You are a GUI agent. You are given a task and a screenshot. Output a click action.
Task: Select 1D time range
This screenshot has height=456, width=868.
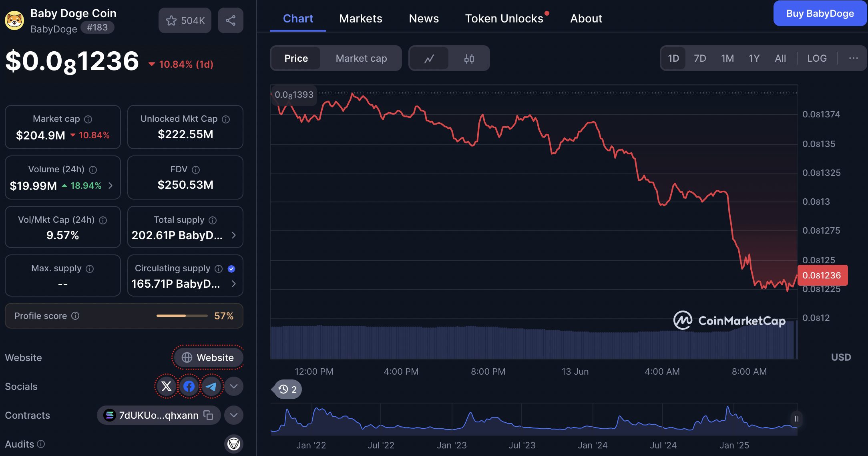pyautogui.click(x=673, y=59)
